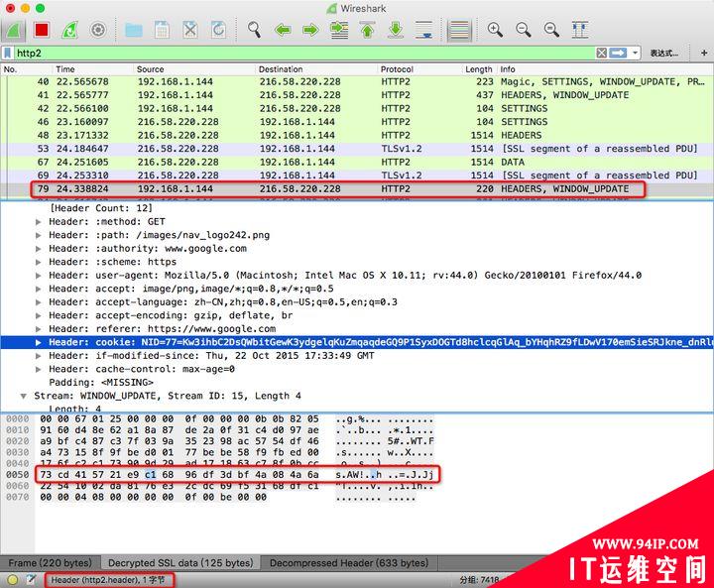Sort packets by Time column
714x588 pixels.
pos(93,69)
